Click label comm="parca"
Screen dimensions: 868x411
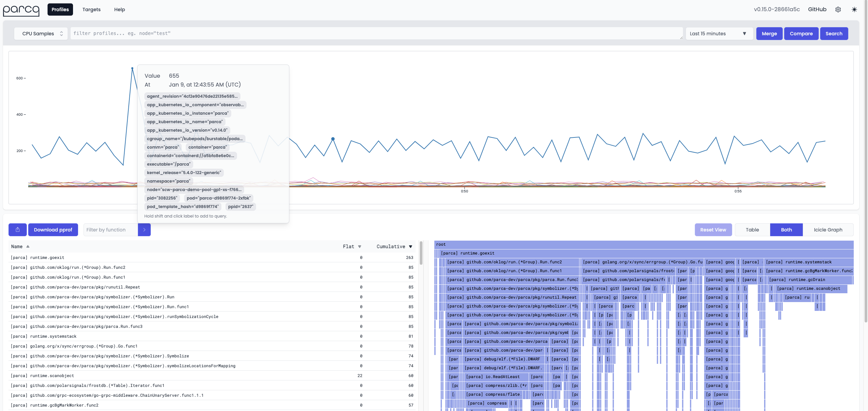[163, 147]
